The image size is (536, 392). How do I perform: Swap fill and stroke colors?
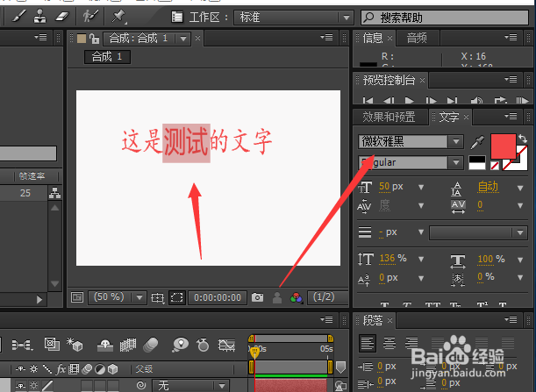click(x=522, y=139)
